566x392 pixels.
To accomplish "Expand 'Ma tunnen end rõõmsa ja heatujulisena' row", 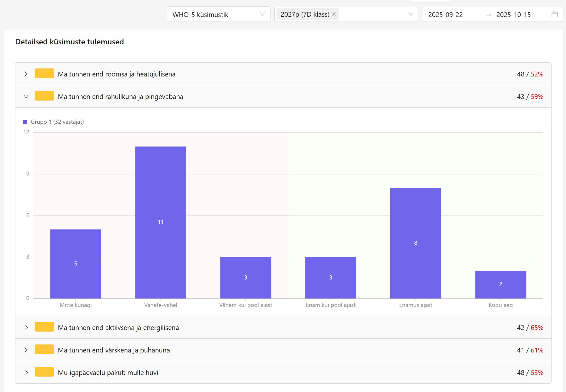I will point(26,74).
